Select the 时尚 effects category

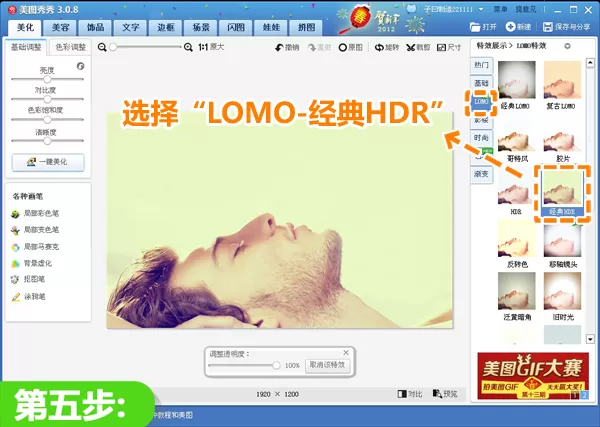click(x=481, y=138)
